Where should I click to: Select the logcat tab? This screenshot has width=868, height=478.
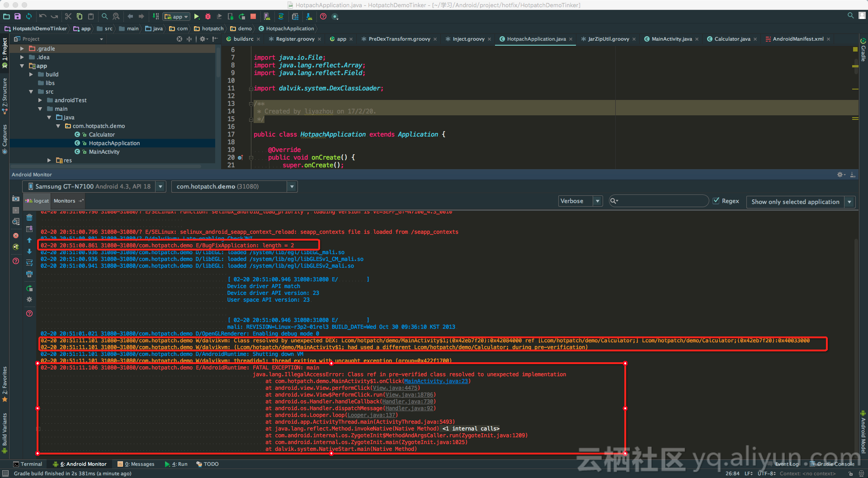click(38, 201)
